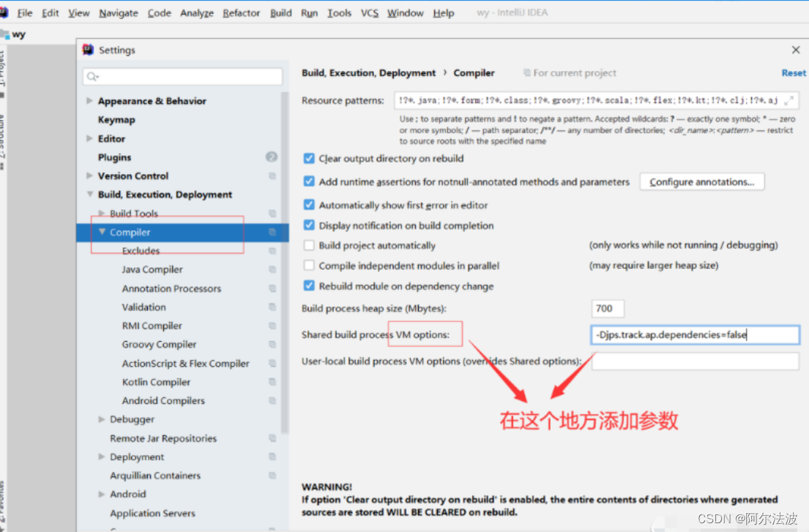The width and height of the screenshot is (809, 532).
Task: Click project-level icon next to Java Compiler
Action: [x=272, y=269]
